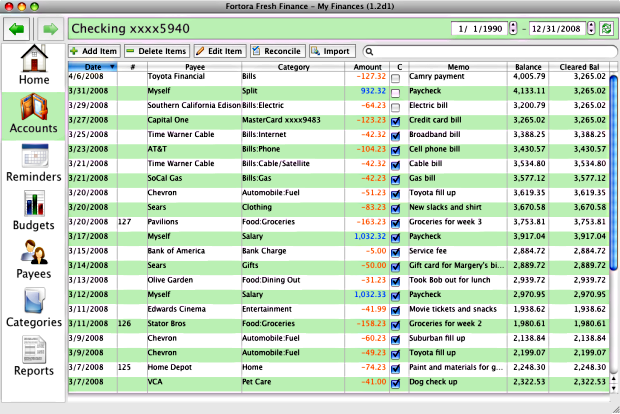Click the Edit Item button
This screenshot has height=414, width=620.
[220, 51]
